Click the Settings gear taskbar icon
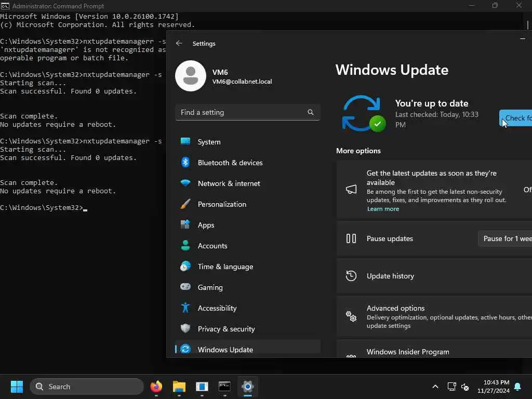 tap(248, 387)
